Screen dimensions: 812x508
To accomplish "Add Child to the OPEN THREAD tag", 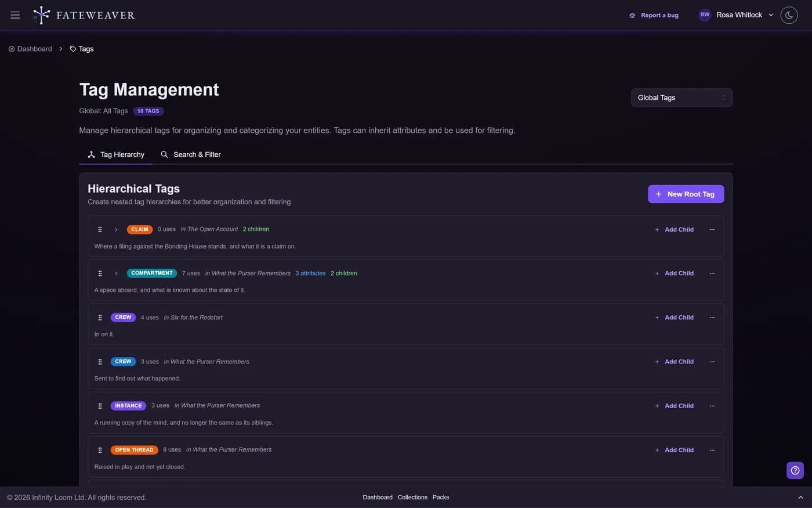I will [x=674, y=450].
